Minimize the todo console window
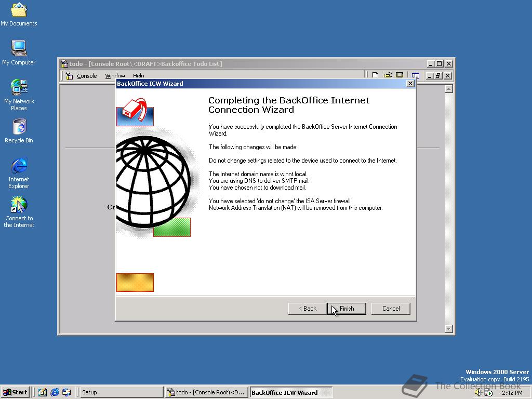Viewport: 532px width, 399px height. 431,64
